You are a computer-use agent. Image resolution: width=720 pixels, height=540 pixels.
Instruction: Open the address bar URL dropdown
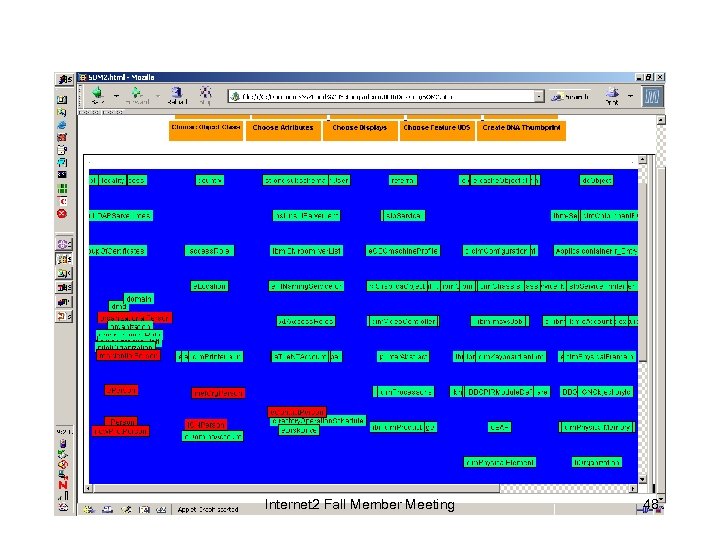[539, 96]
